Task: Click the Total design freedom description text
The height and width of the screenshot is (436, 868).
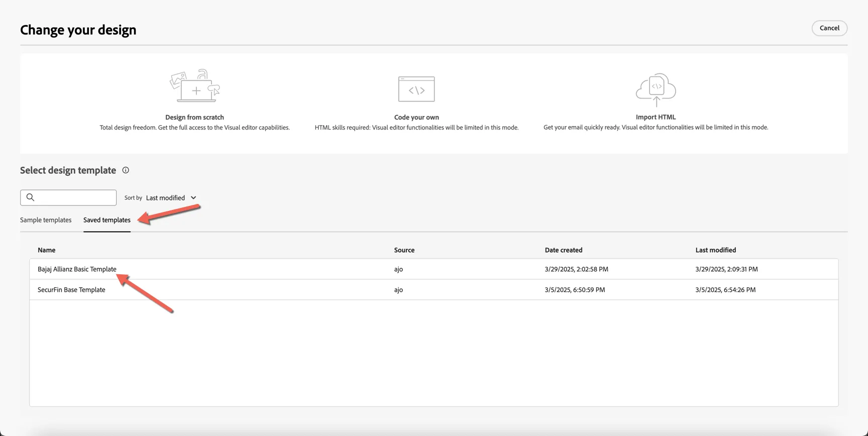Action: point(194,128)
